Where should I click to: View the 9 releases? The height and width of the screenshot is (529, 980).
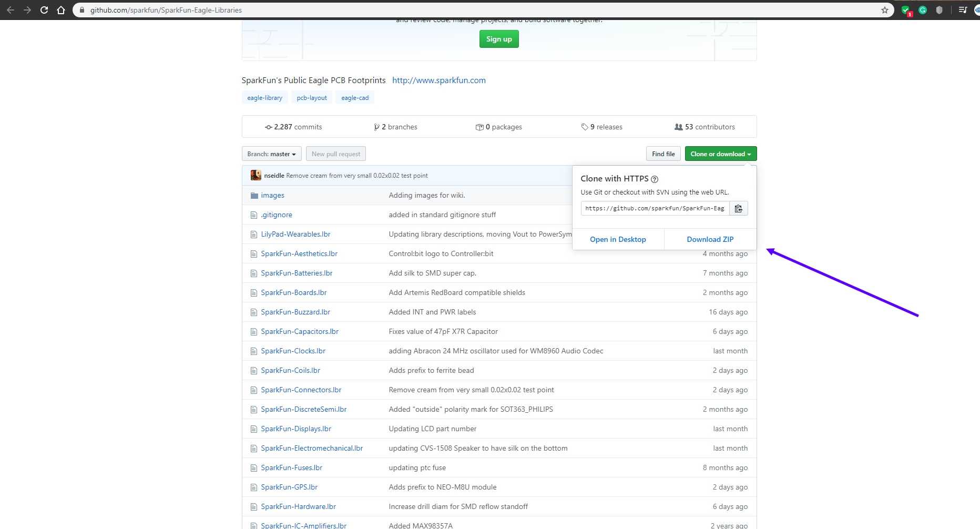pyautogui.click(x=601, y=127)
